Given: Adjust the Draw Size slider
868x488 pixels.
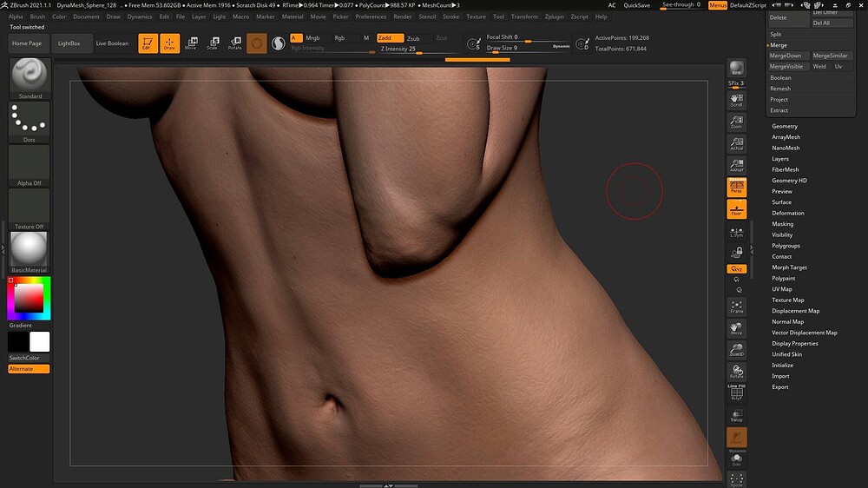Looking at the screenshot, I should click(517, 48).
